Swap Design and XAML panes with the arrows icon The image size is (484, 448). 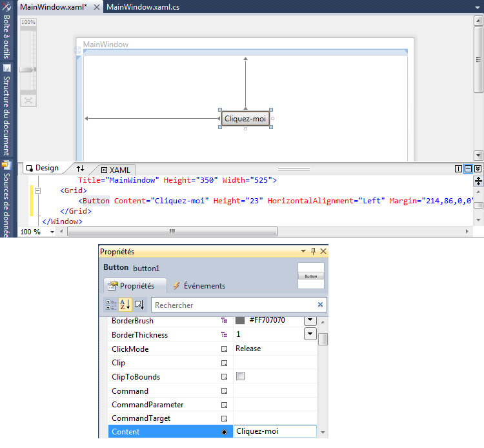81,168
